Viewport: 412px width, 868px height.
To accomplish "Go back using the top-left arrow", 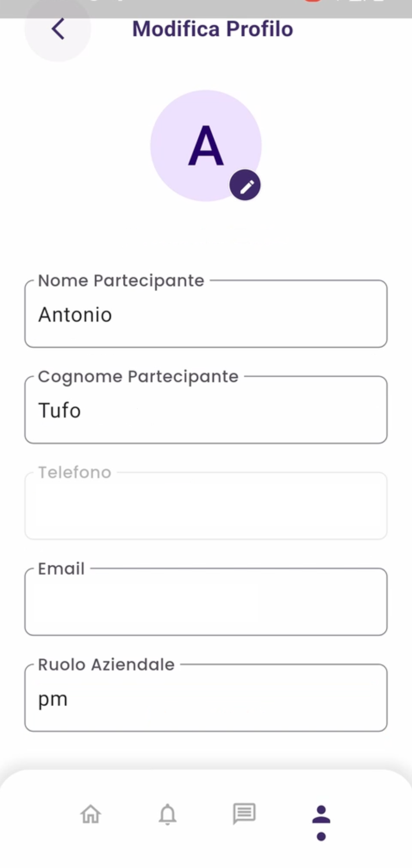I will (x=58, y=29).
